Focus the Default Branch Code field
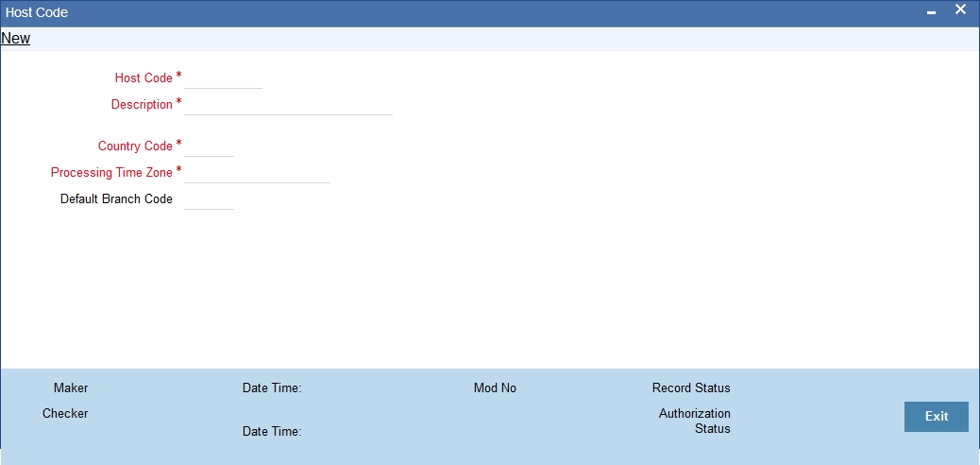This screenshot has width=980, height=465. 209,199
